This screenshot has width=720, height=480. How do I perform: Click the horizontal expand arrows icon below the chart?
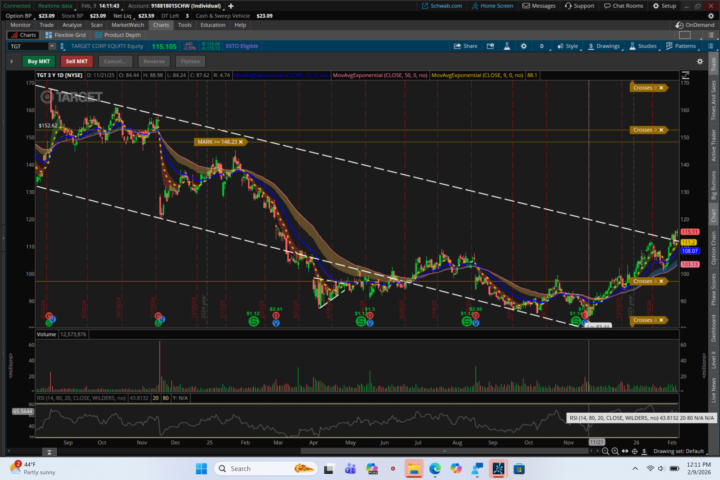pyautogui.click(x=625, y=451)
